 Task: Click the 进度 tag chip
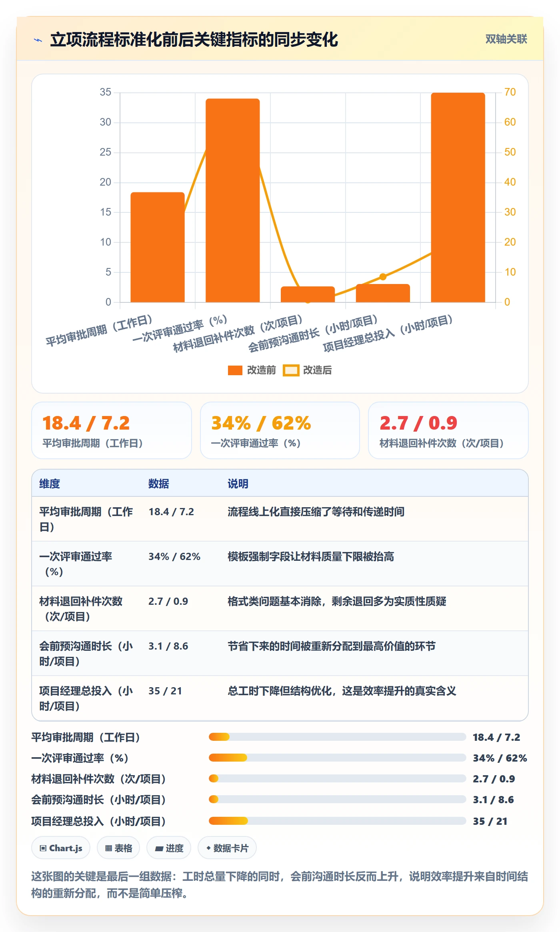click(169, 848)
